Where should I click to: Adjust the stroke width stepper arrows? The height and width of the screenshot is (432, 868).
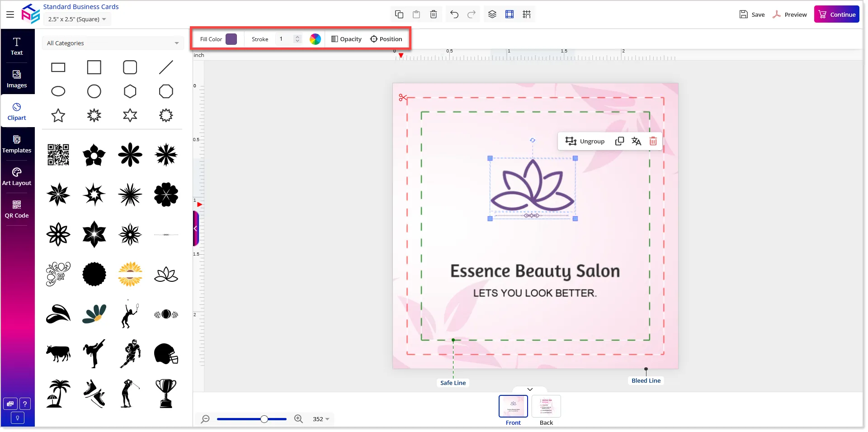click(297, 39)
